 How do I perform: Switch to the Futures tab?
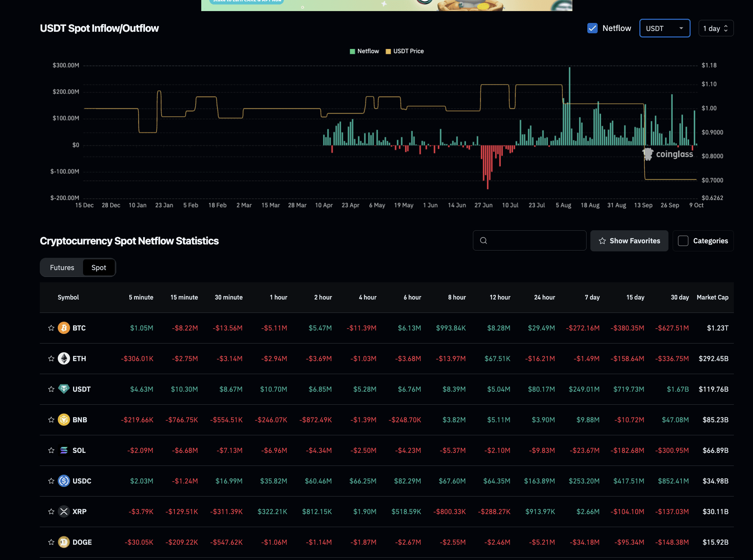point(62,267)
